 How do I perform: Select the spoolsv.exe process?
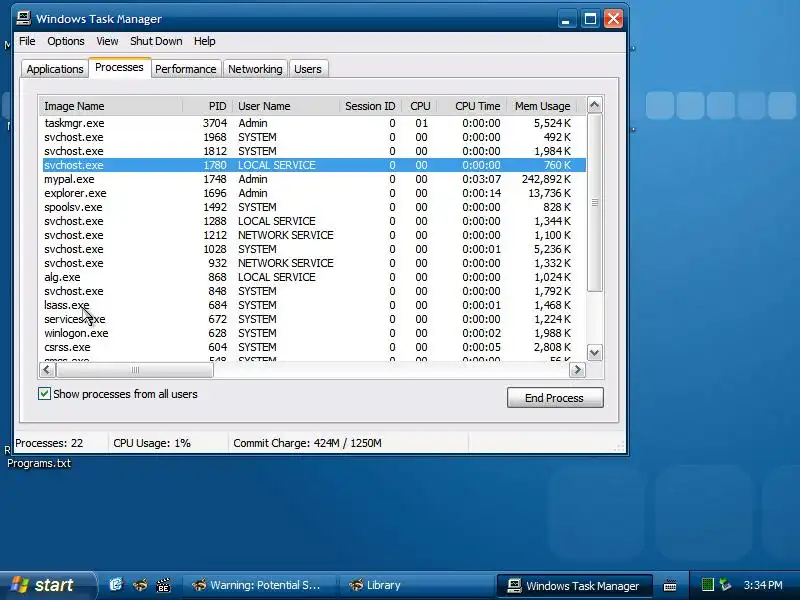314,207
